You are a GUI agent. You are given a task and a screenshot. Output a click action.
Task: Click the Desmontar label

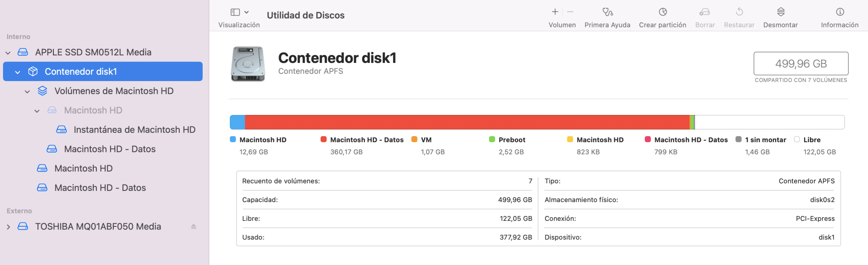pos(780,25)
